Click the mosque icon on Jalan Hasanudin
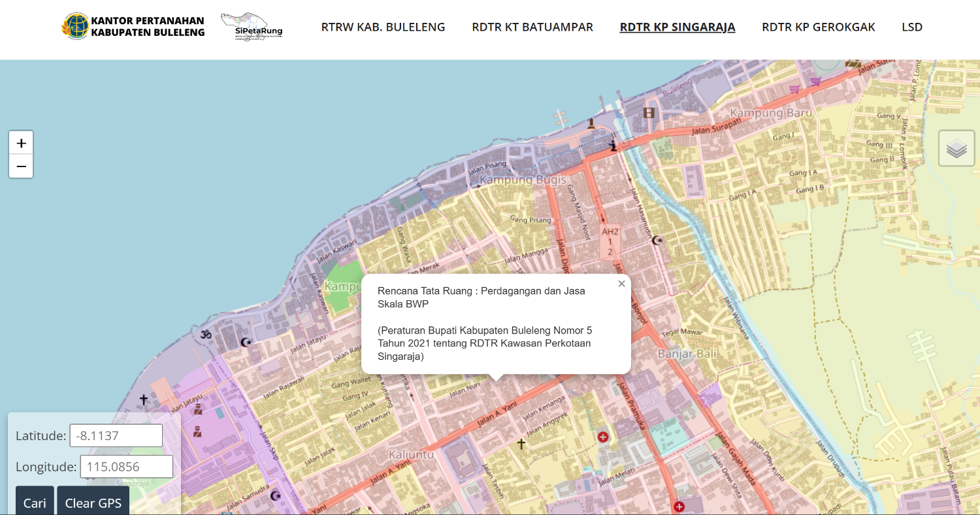The image size is (980, 515). 658,240
